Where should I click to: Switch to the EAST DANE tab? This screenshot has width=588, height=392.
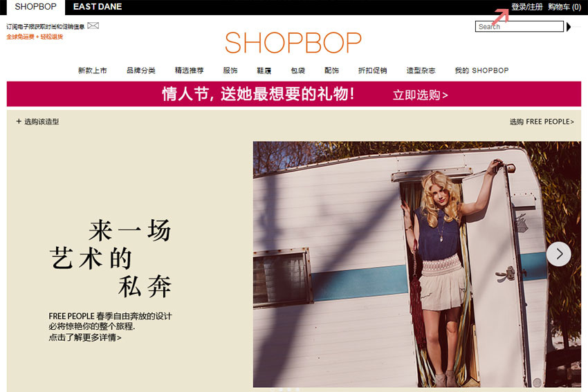pos(98,7)
